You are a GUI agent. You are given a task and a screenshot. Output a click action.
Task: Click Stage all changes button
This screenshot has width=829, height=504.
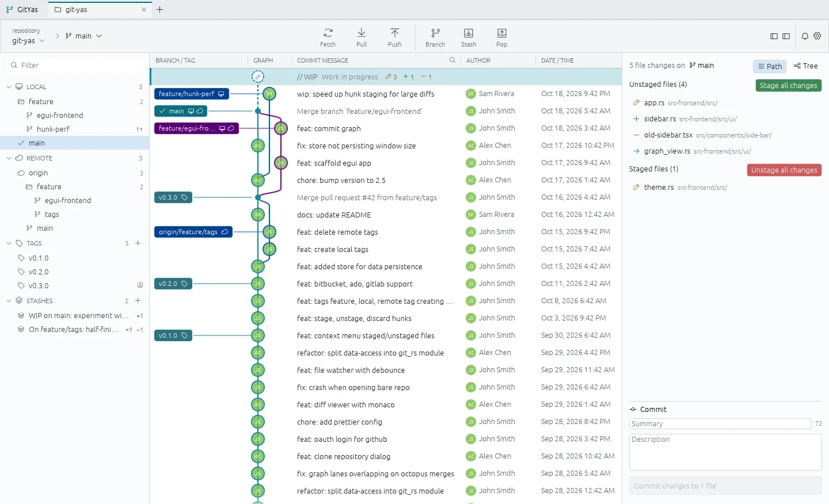[x=788, y=85]
